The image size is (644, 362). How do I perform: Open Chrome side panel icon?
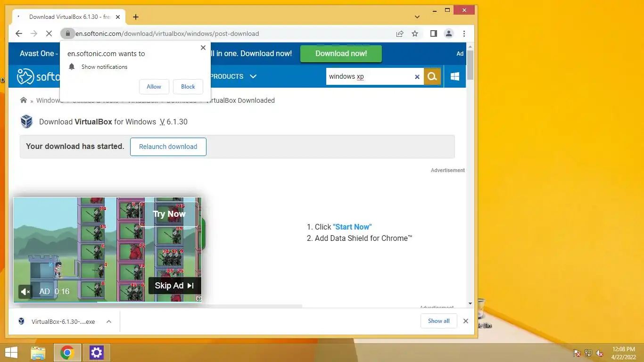tap(434, 33)
